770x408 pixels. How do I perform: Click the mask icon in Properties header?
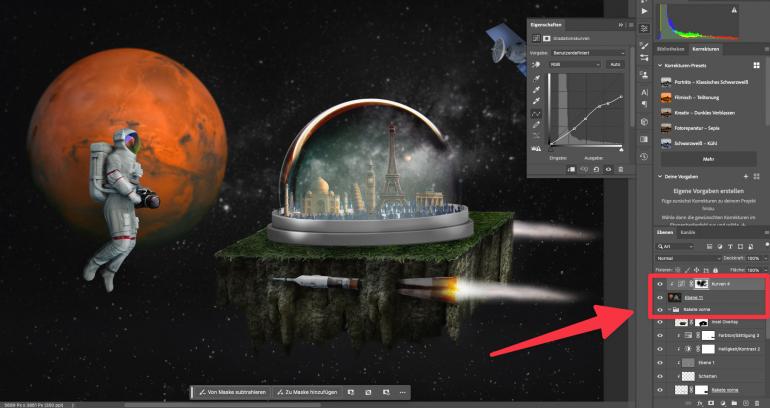tap(545, 38)
